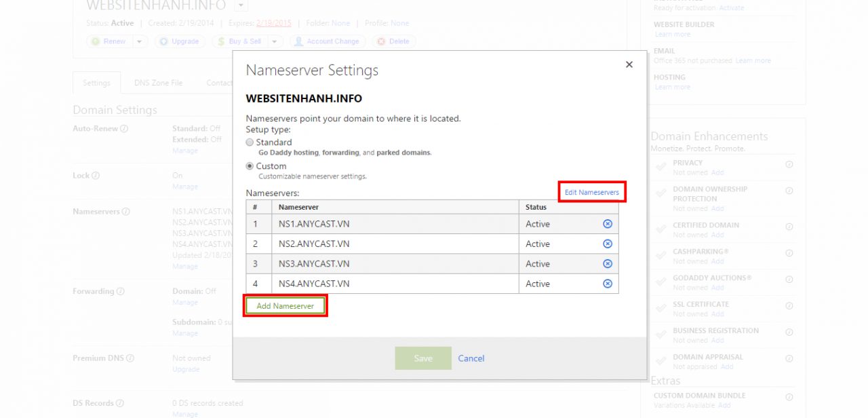Image resolution: width=868 pixels, height=418 pixels.
Task: Select the Active status of NS4.ANYCAST.VN
Action: 538,284
